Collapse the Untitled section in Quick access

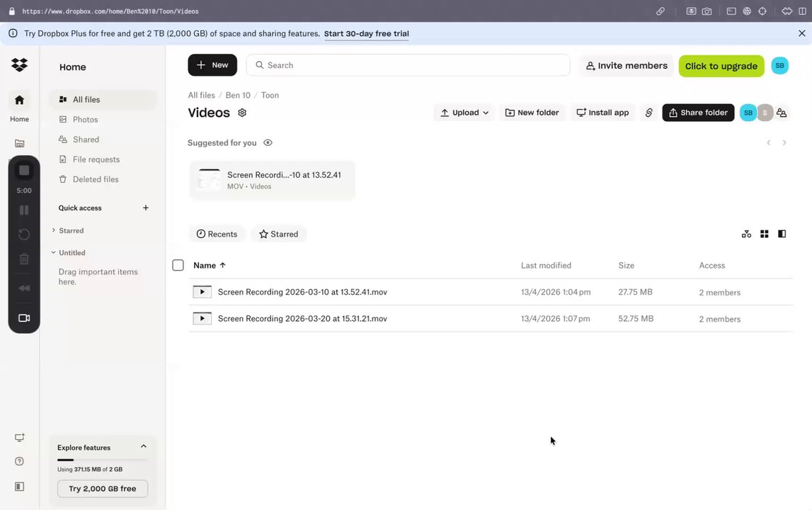click(x=53, y=252)
